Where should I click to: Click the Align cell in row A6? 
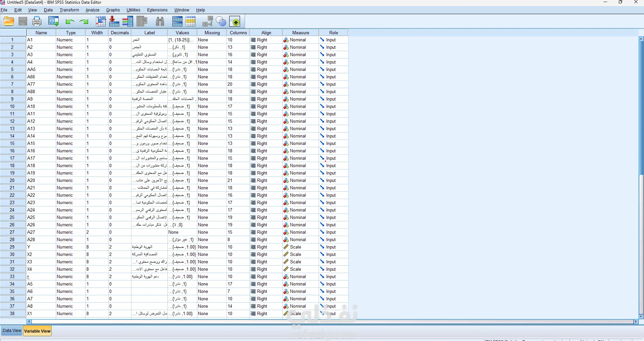pyautogui.click(x=266, y=292)
